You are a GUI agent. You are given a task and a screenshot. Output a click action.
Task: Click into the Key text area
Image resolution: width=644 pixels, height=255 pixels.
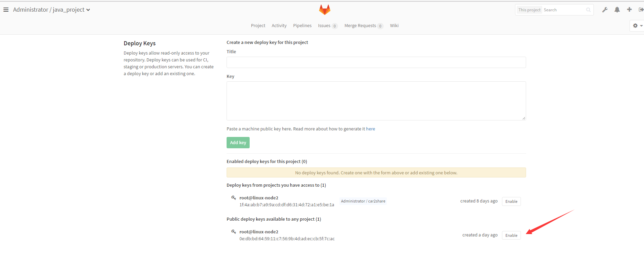(376, 101)
